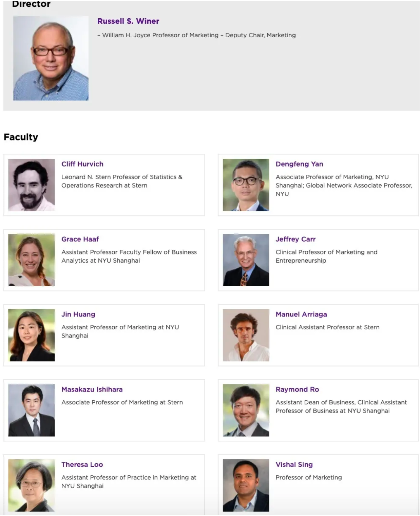Click the photo next to Raymond Ro
The width and height of the screenshot is (420, 516).
pos(246,410)
